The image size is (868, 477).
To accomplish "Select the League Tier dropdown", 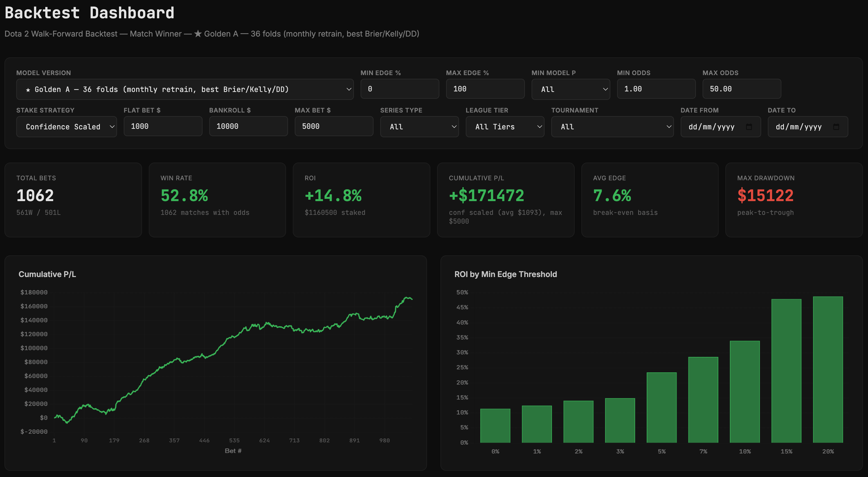I will click(505, 127).
